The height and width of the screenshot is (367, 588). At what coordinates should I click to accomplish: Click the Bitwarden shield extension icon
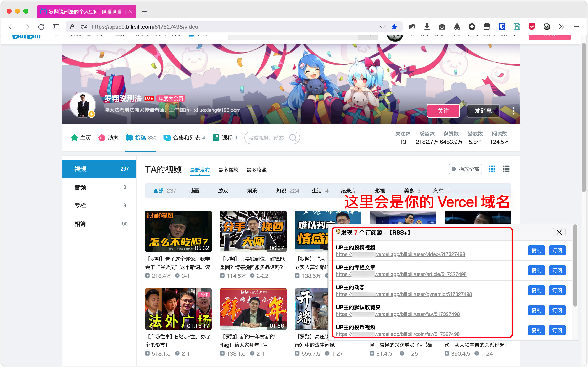point(502,27)
